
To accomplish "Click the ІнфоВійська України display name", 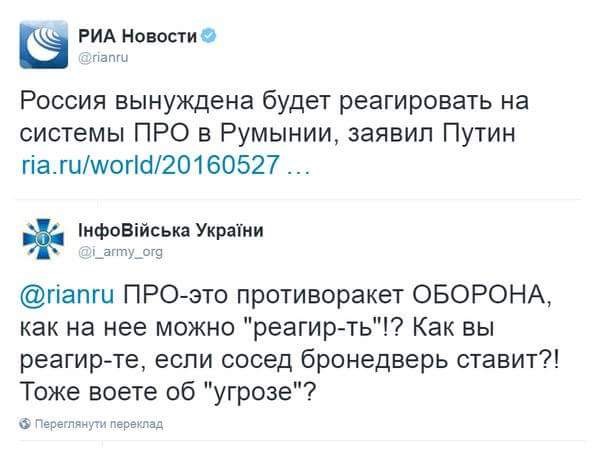I will pyautogui.click(x=171, y=230).
